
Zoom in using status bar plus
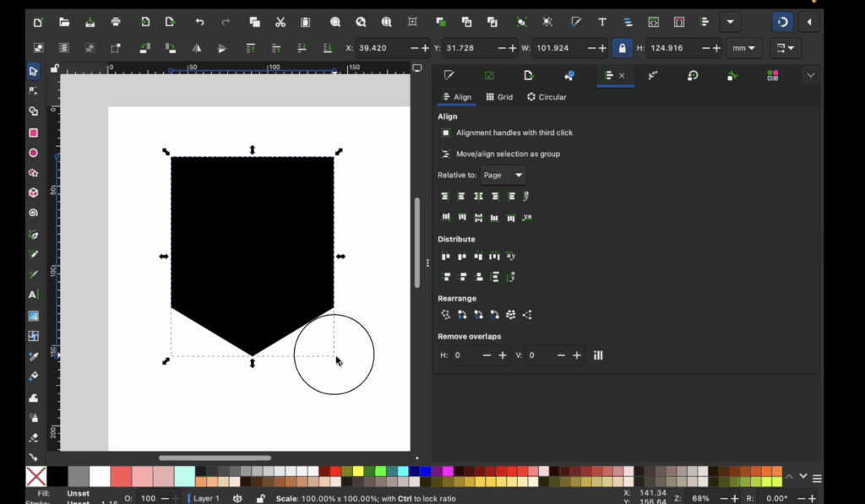pyautogui.click(x=735, y=498)
